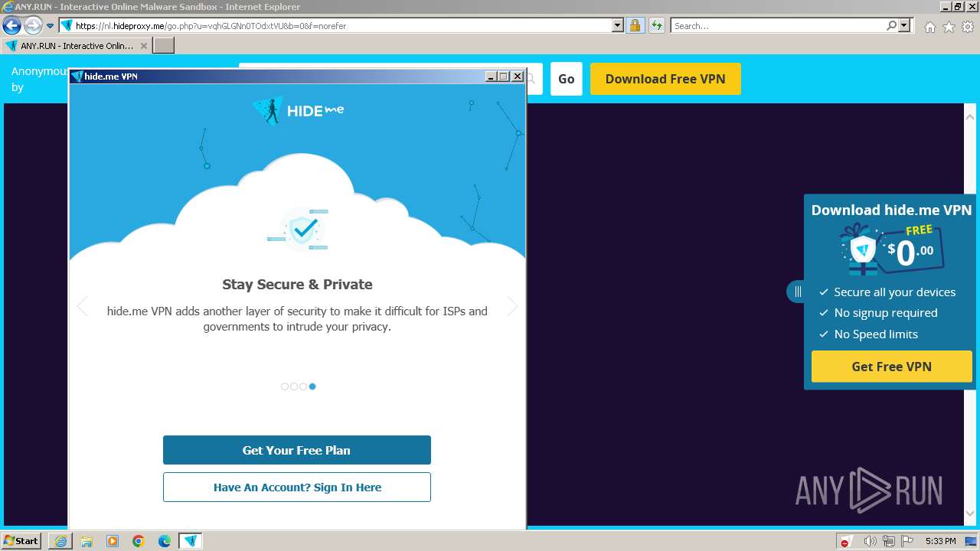Select the first carousel dot
Viewport: 980px width, 551px height.
pos(285,386)
